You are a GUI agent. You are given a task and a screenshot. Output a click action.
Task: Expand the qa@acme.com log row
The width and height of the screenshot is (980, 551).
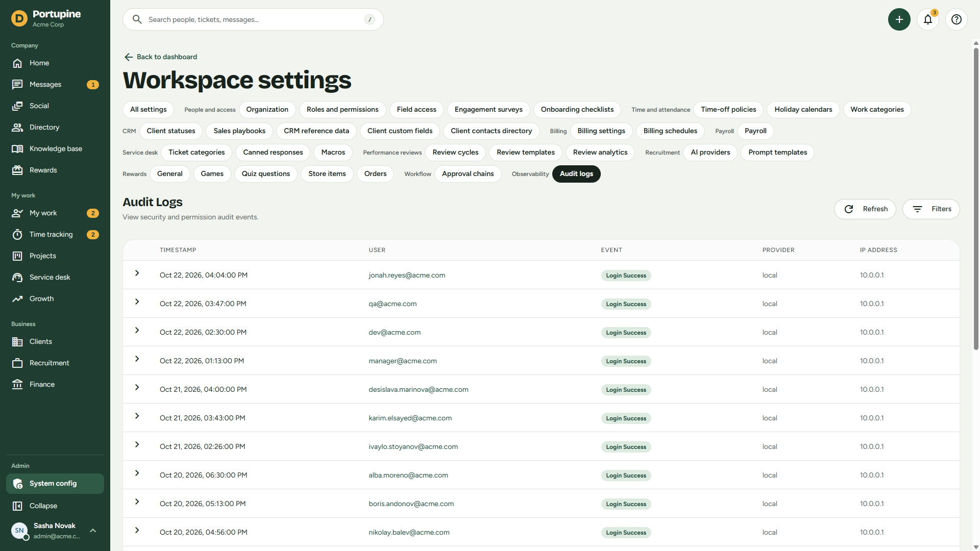coord(137,302)
